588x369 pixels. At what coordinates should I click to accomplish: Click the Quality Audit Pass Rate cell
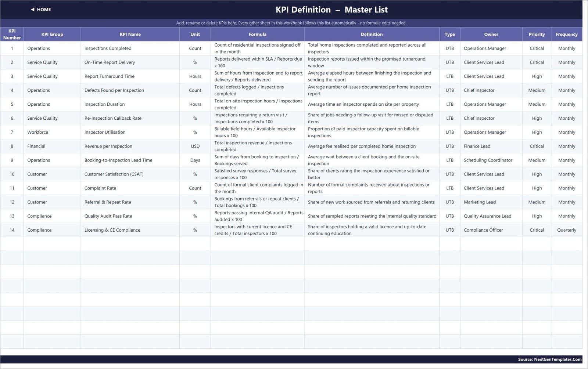pyautogui.click(x=130, y=216)
